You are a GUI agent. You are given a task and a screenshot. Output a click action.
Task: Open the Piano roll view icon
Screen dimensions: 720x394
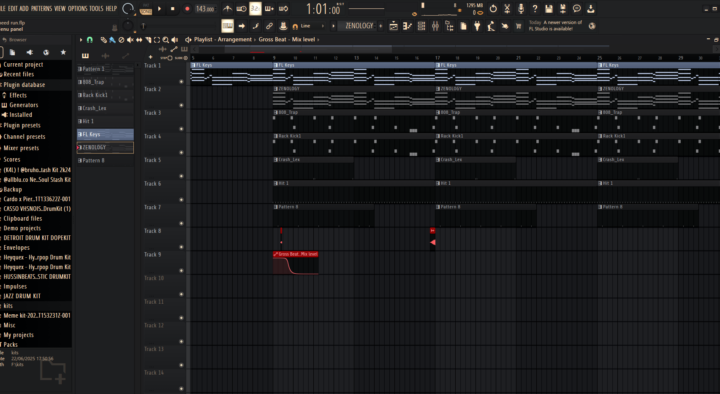click(407, 26)
